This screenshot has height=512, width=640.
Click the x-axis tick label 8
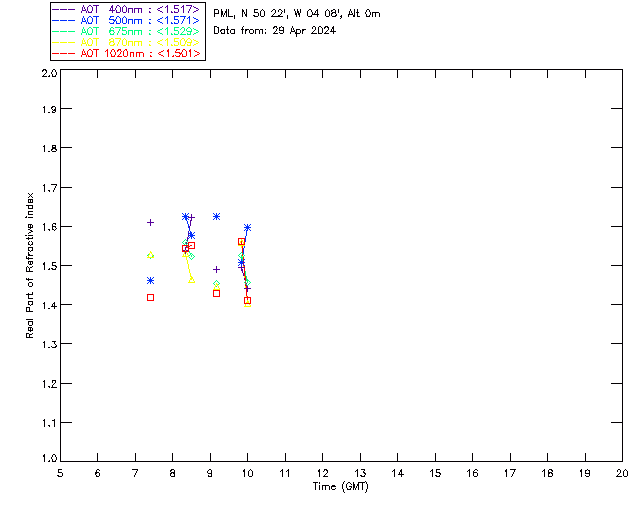pyautogui.click(x=173, y=473)
